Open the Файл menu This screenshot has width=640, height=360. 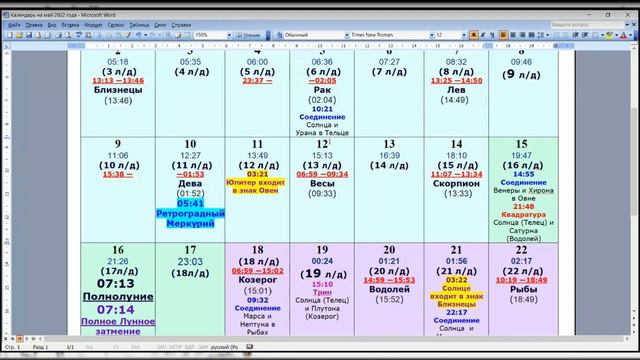(14, 25)
